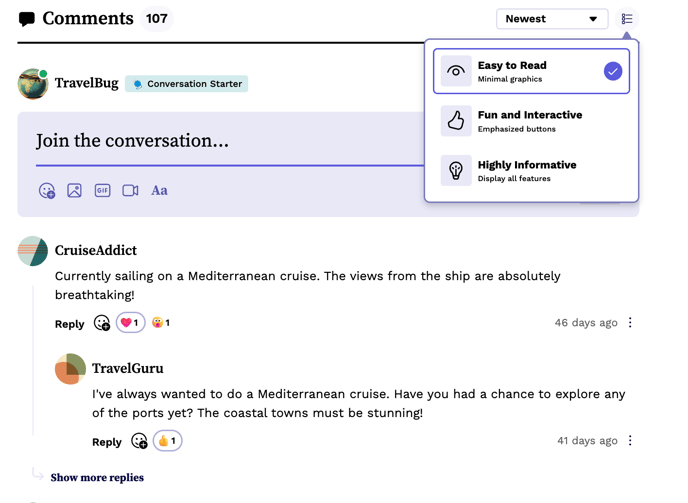Select Highly Informative display mode
The width and height of the screenshot is (688, 503).
coord(531,171)
